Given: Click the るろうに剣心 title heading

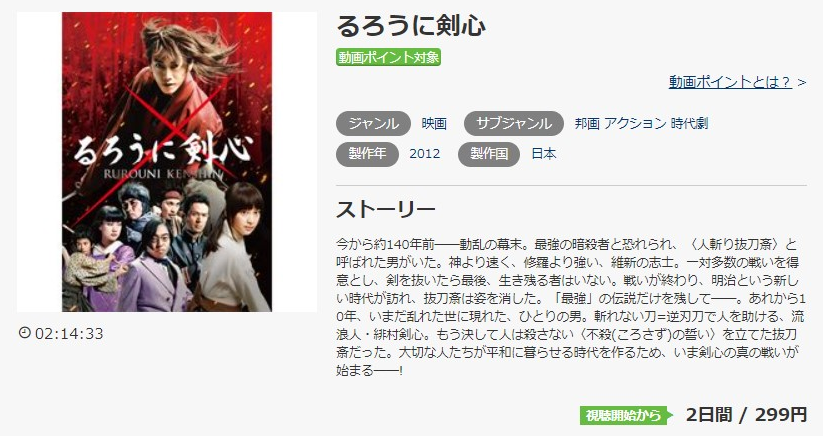Looking at the screenshot, I should [411, 26].
